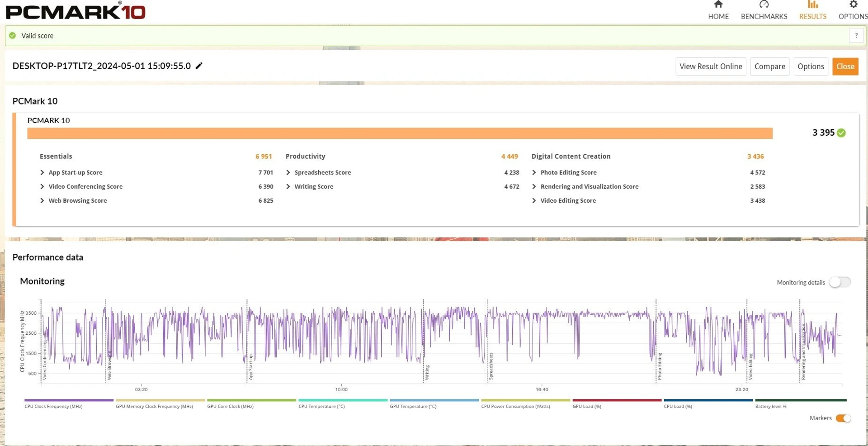
Task: Click the Digital Content Creation heading
Action: pos(571,157)
